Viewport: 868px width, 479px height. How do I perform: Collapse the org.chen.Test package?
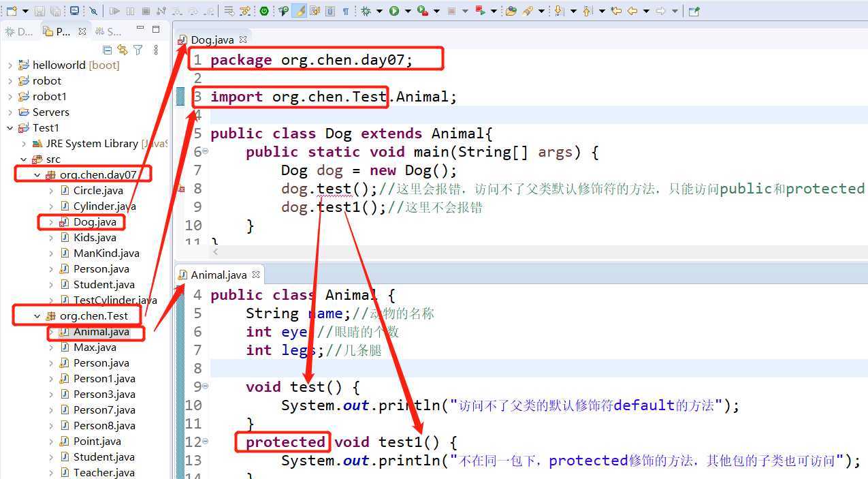pyautogui.click(x=37, y=316)
